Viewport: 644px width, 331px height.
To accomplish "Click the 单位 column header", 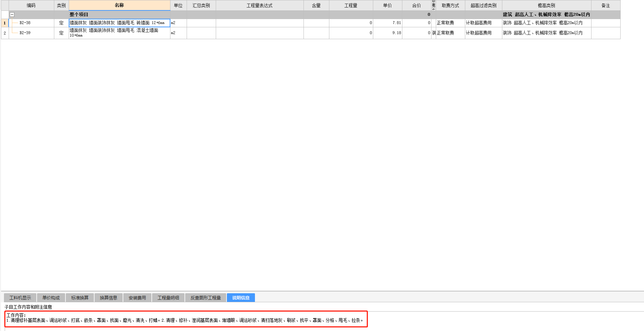I will click(x=178, y=5).
